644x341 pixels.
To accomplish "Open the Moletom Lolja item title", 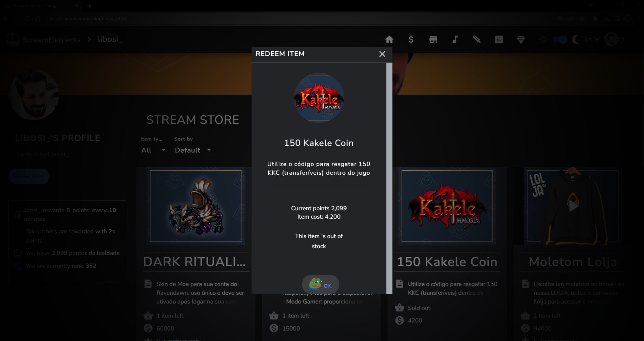I will [573, 262].
